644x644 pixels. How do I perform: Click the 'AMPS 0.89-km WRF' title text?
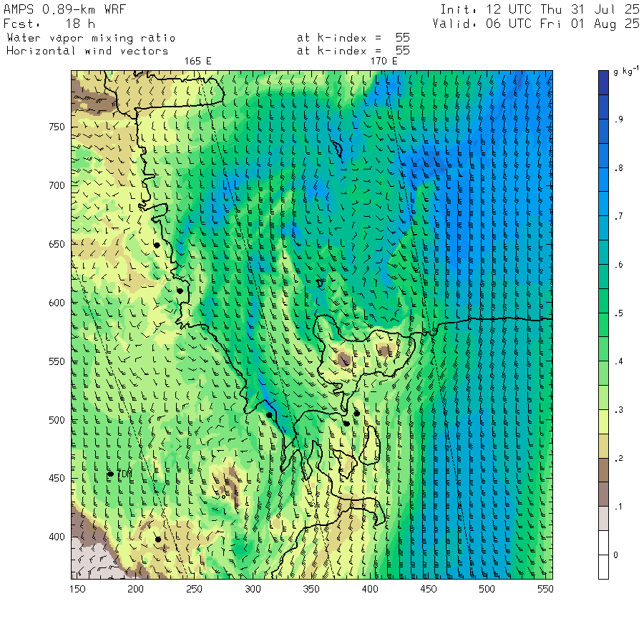point(64,9)
